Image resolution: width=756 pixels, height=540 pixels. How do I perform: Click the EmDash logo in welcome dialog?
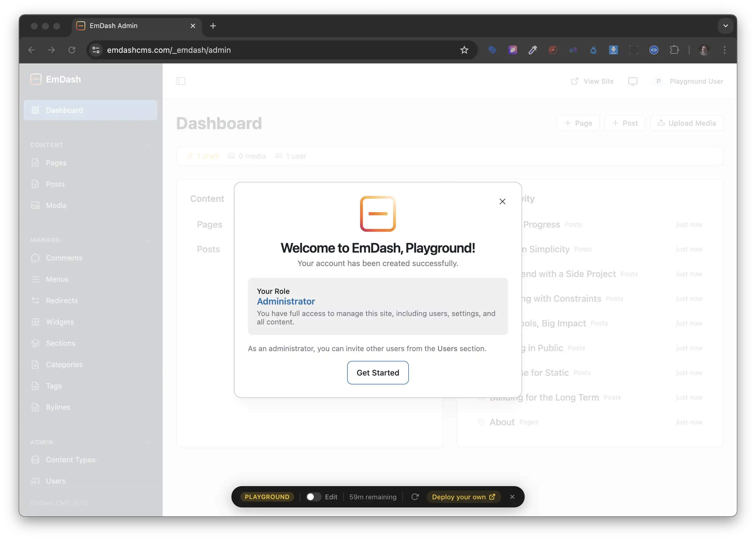click(378, 214)
